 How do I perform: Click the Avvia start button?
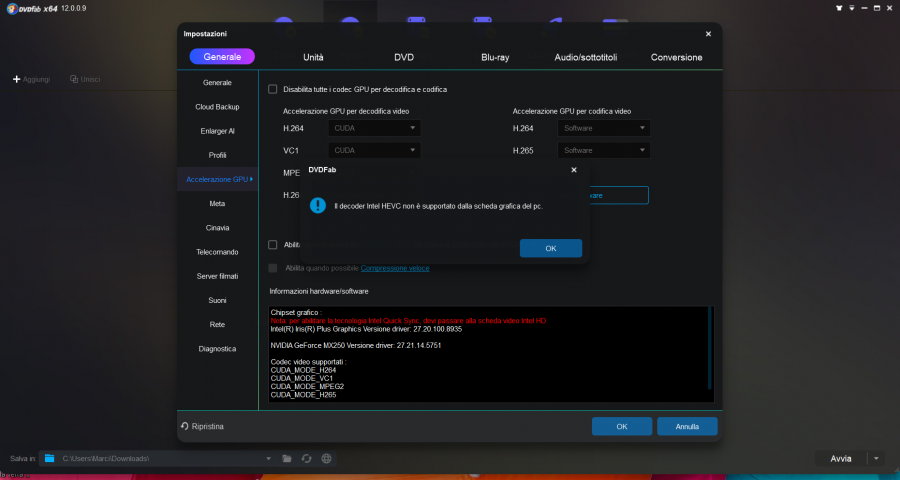click(x=841, y=459)
